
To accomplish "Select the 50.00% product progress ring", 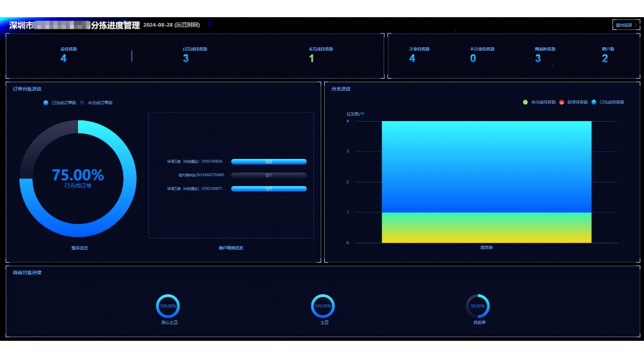I will (x=478, y=306).
